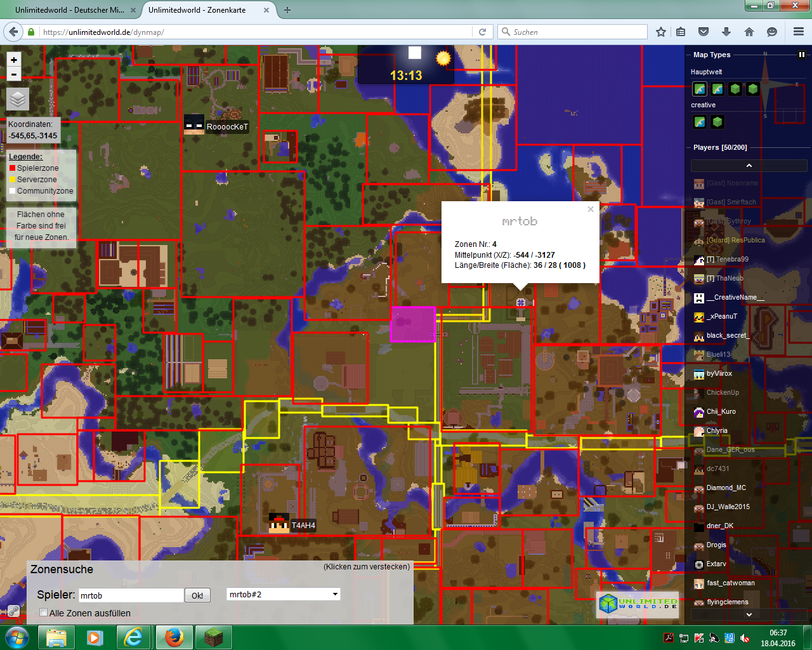The image size is (812, 650).
Task: Open the Windows Start menu
Action: pos(17,637)
